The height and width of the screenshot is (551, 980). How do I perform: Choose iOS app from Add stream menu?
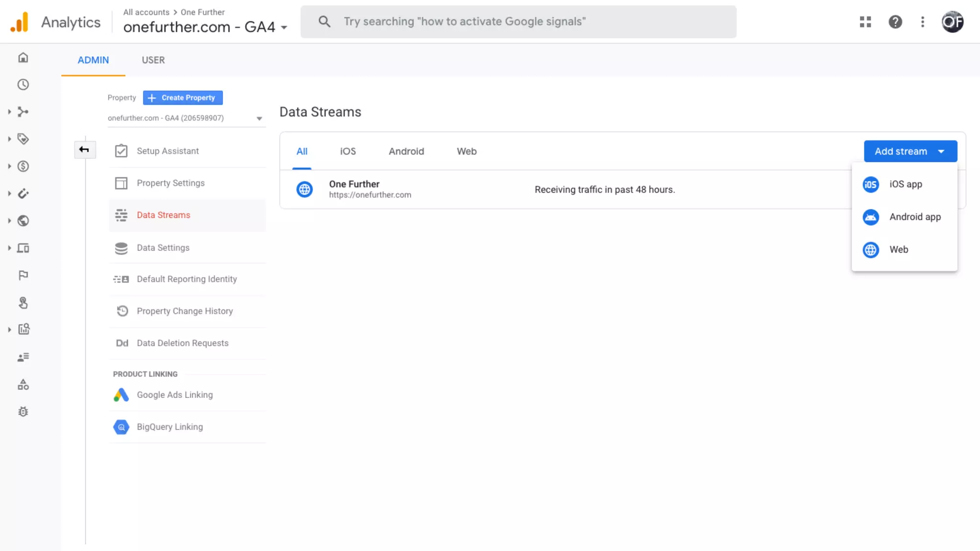point(905,184)
